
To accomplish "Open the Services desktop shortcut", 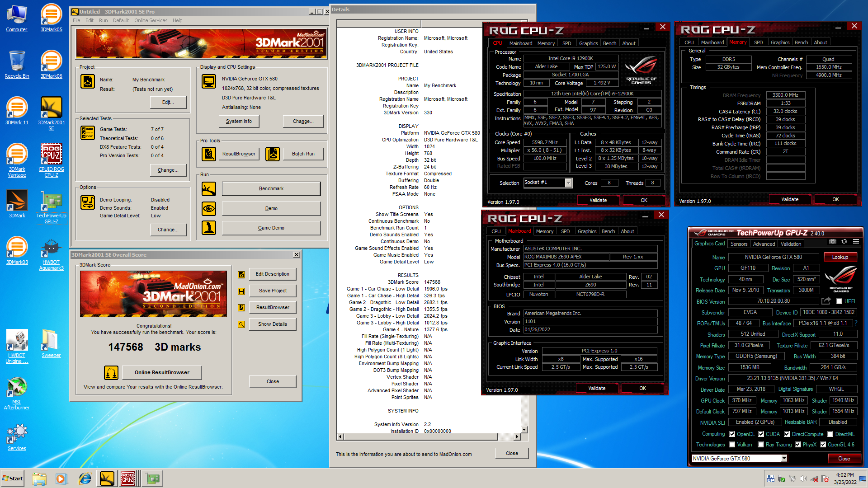I will click(x=17, y=436).
